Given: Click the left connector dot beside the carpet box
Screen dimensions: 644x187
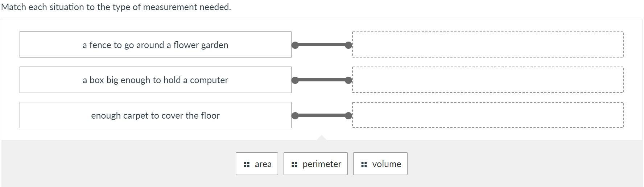Looking at the screenshot, I should (295, 116).
